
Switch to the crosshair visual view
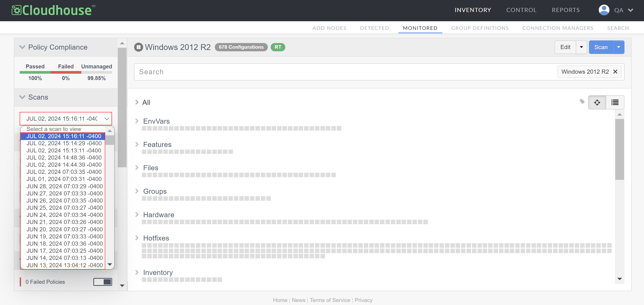click(597, 102)
